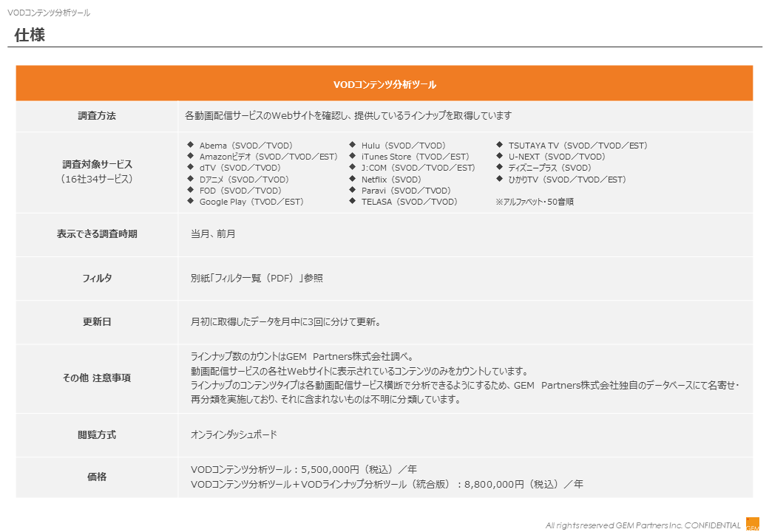Select the 閲覧方式 row label

coord(97,435)
